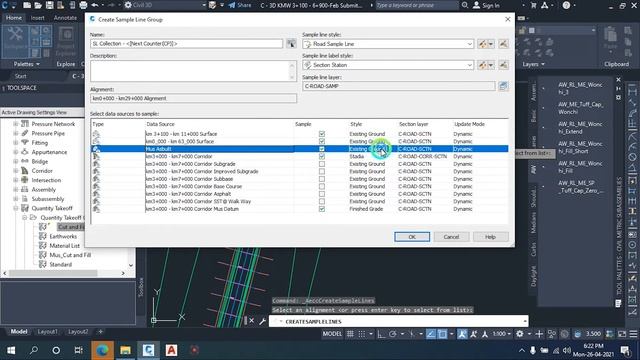This screenshot has height=360, width=640.
Task: Uncheck sample for km0_000 - km 63_000 Surface
Action: [322, 141]
